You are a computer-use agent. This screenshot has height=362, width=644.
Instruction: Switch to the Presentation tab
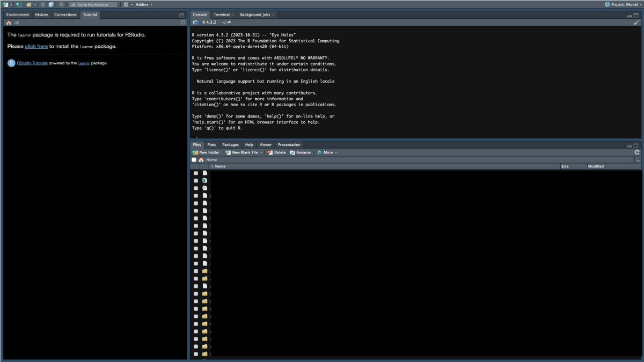click(289, 144)
